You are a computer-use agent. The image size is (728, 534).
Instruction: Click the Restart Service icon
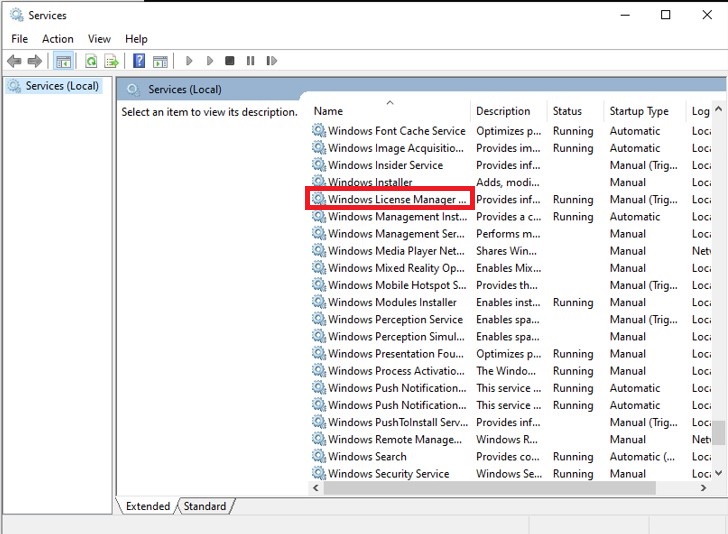272,61
